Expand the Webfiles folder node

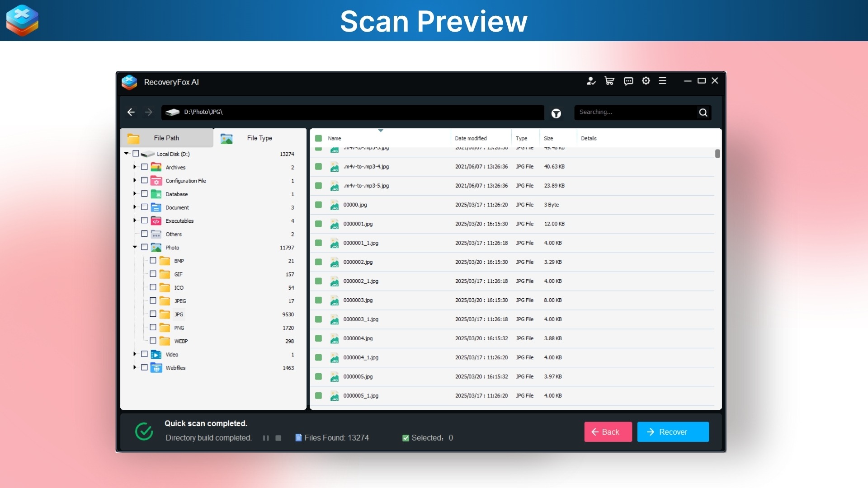tap(134, 367)
